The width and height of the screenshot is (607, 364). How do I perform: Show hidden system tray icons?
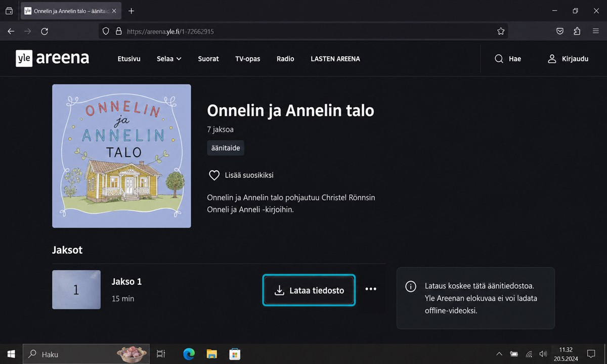[499, 354]
